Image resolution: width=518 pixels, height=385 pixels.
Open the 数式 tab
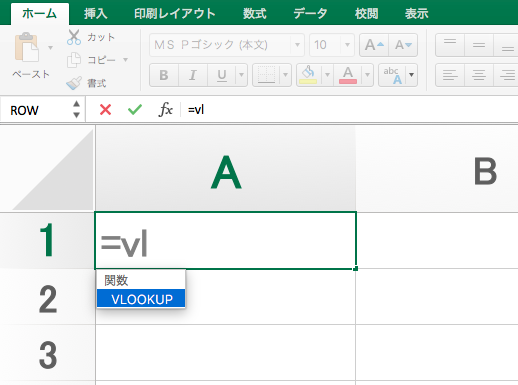(x=255, y=14)
